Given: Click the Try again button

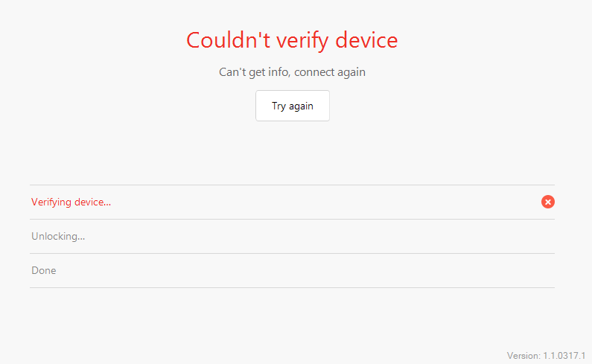Looking at the screenshot, I should coord(293,106).
